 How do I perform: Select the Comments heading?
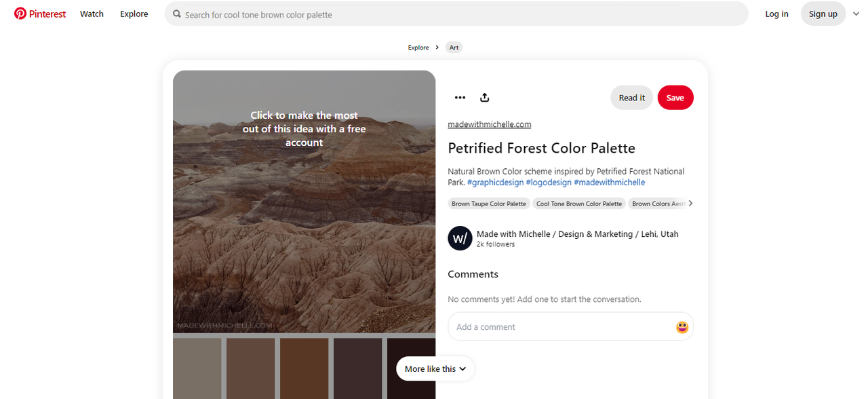coord(473,274)
